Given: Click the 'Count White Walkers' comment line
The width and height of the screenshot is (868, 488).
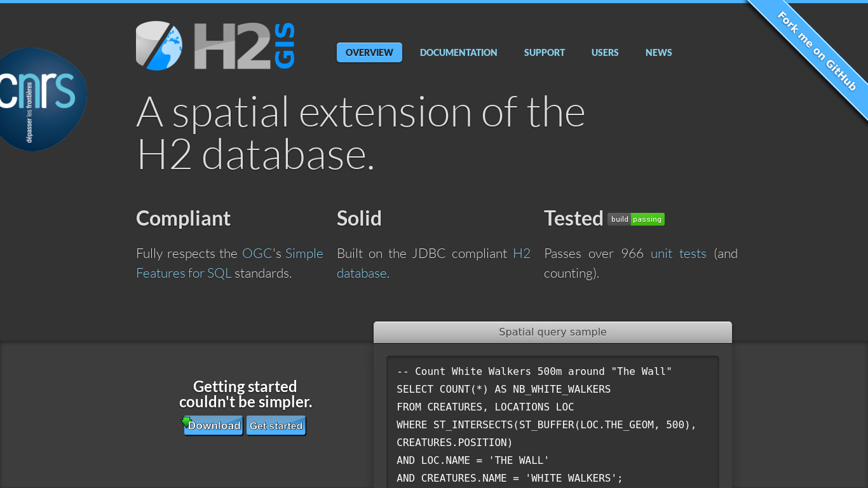Looking at the screenshot, I should click(x=534, y=371).
